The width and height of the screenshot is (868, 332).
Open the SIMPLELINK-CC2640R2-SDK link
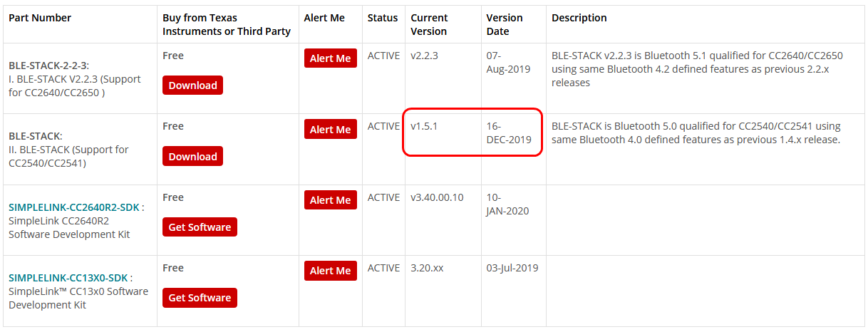click(74, 207)
